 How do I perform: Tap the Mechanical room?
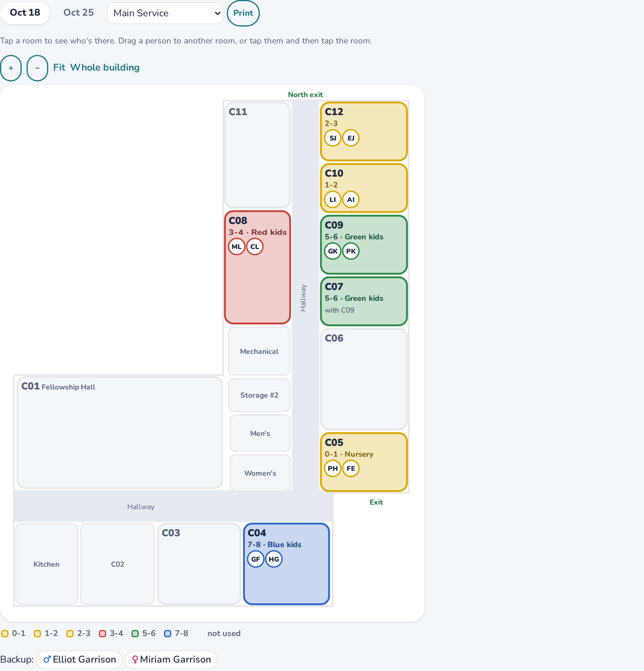coord(259,351)
